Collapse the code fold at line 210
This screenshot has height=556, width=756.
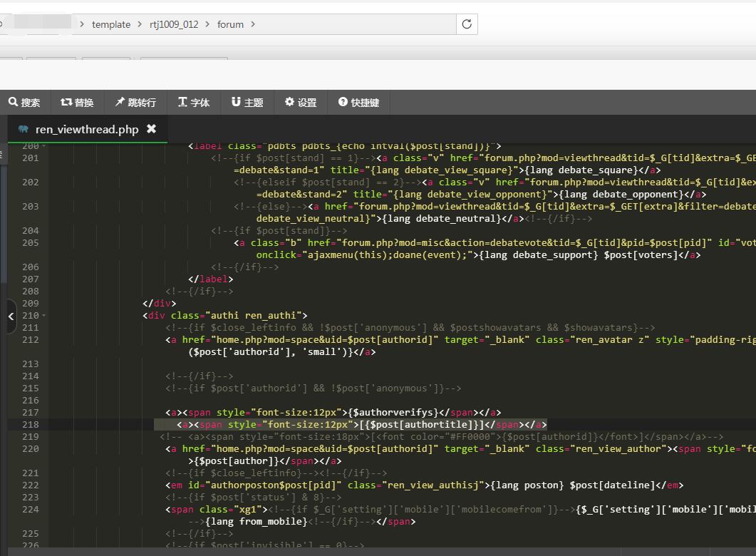coord(44,316)
